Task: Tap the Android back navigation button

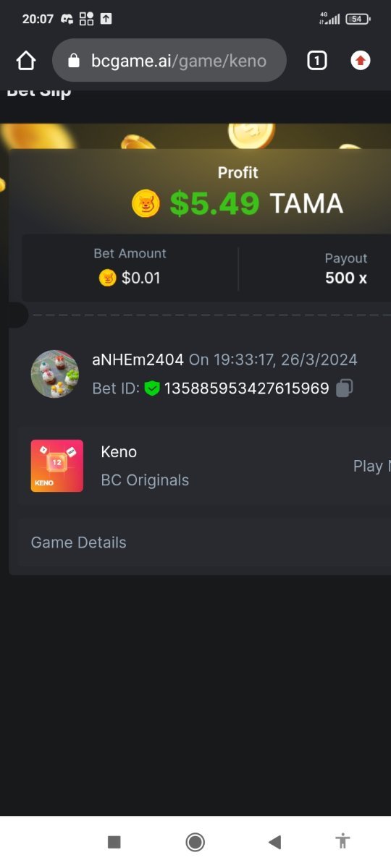Action: click(274, 841)
